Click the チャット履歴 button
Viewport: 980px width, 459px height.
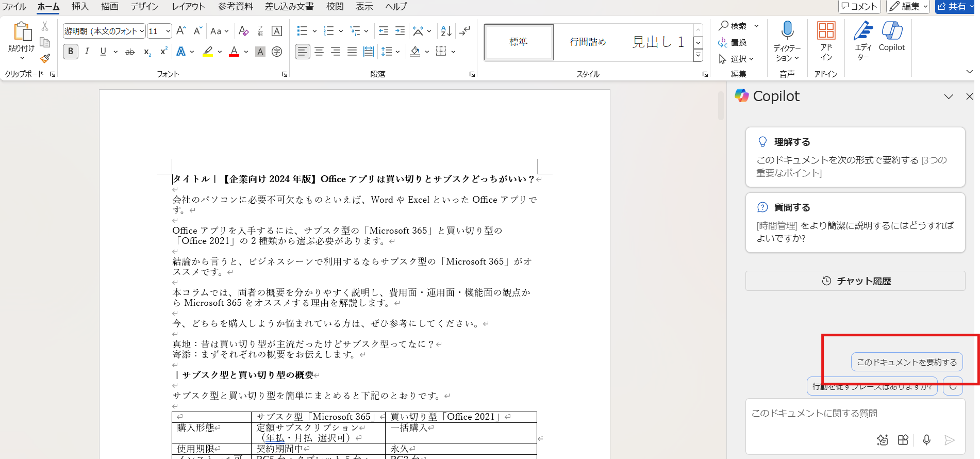point(855,281)
